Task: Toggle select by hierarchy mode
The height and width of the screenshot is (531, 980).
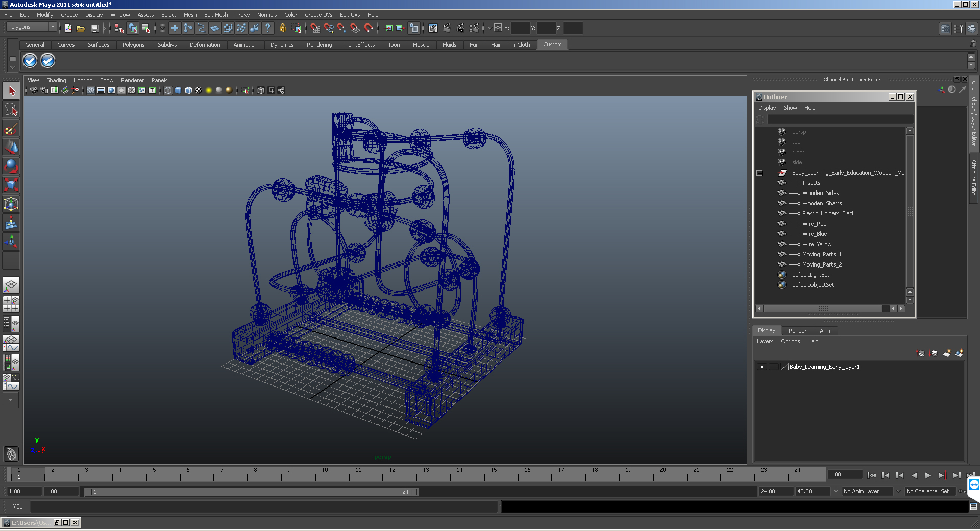Action: pyautogui.click(x=119, y=28)
